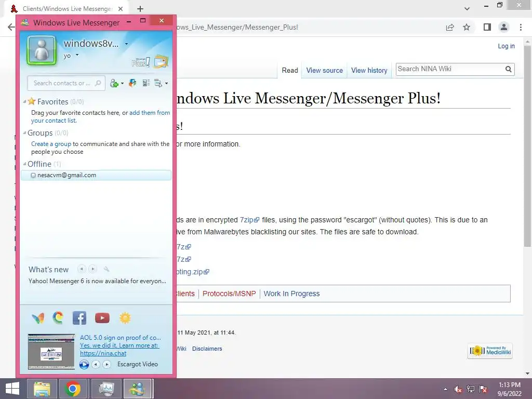
Task: Open a new Chrome tab
Action: tap(140, 9)
